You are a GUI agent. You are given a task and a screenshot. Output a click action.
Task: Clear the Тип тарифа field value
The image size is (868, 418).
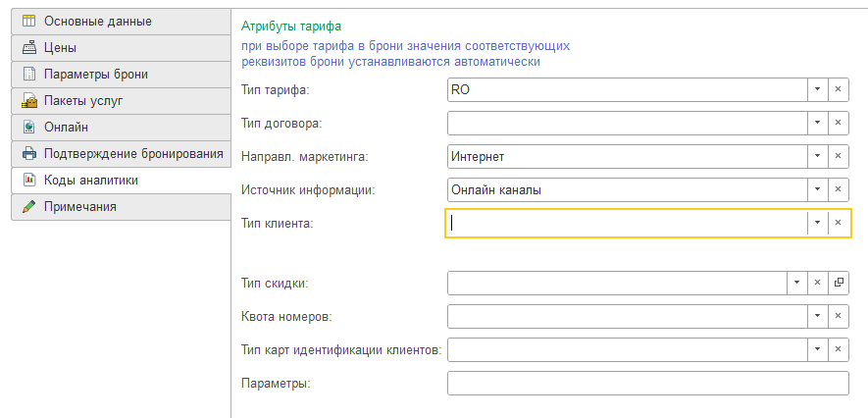839,89
